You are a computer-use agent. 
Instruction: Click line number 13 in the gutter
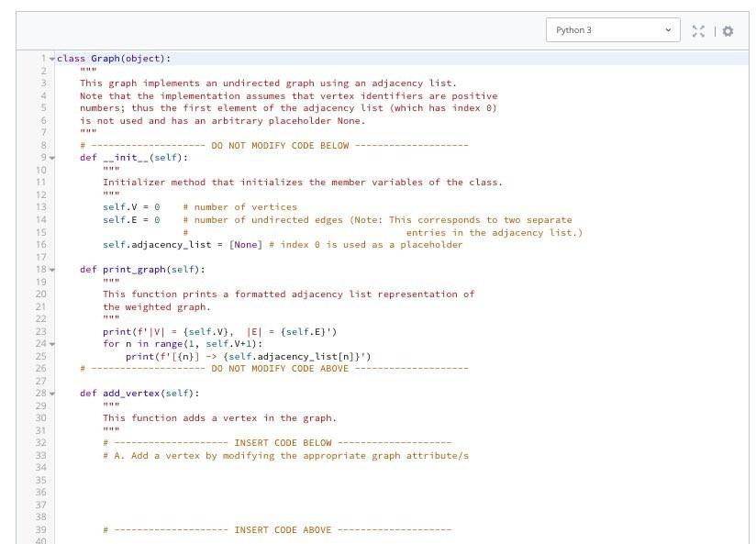(41, 207)
